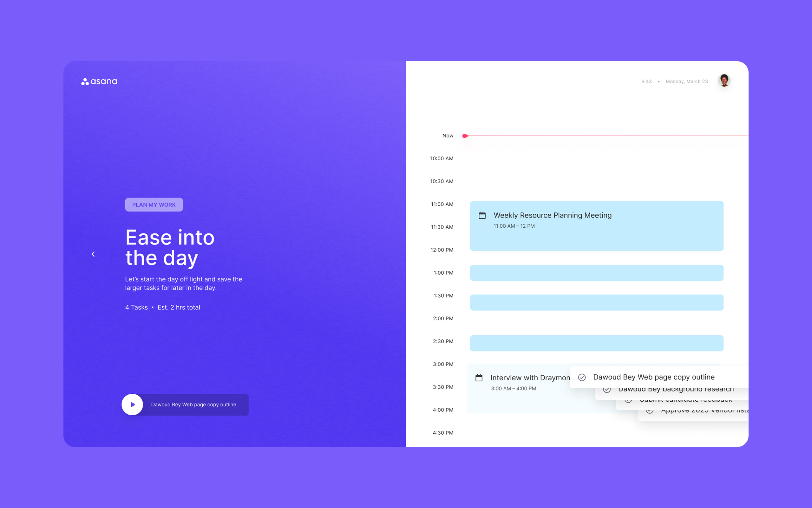
Task: Click the Monday, March 23 date
Action: coord(686,81)
